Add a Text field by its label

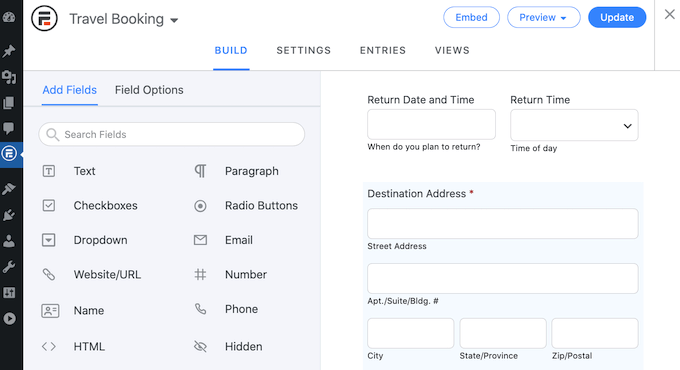click(85, 171)
